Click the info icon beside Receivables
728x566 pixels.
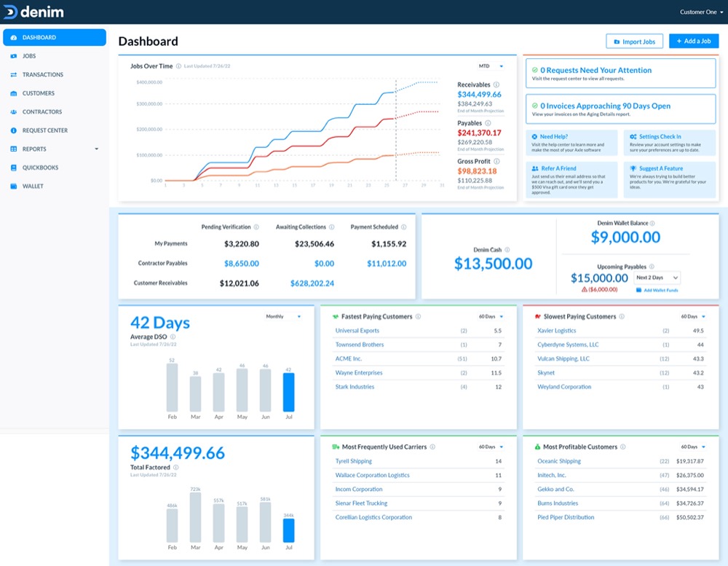click(496, 84)
